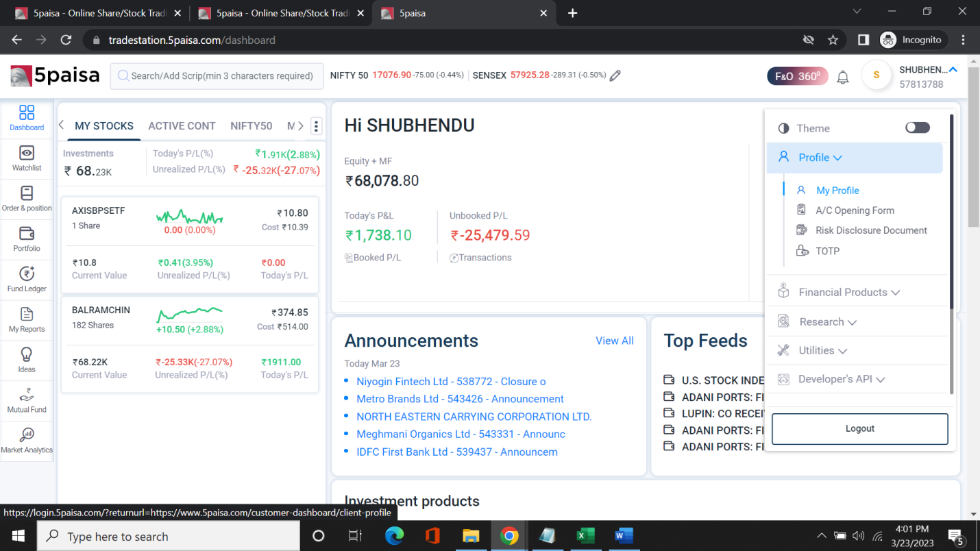Open the Dashboard sidebar icon
Viewport: 980px width, 551px height.
(x=27, y=118)
